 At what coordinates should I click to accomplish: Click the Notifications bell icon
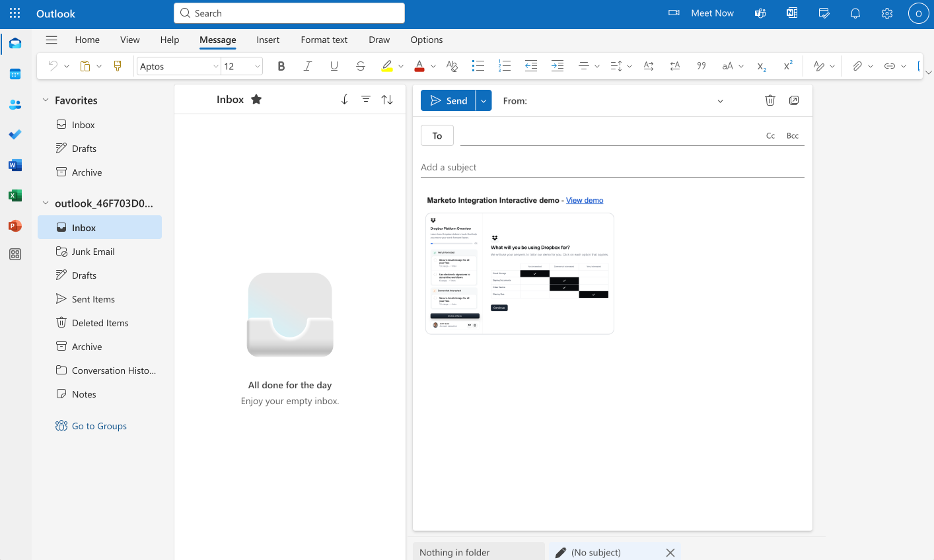point(855,13)
